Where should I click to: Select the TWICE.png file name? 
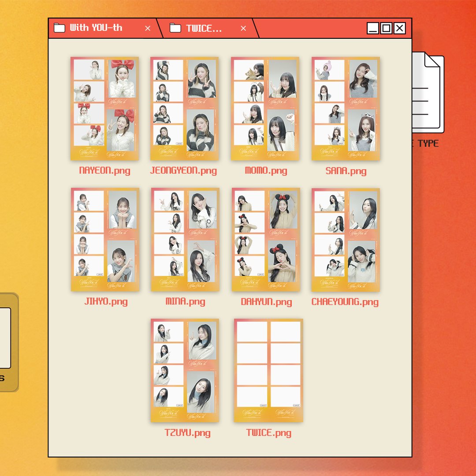pyautogui.click(x=269, y=433)
